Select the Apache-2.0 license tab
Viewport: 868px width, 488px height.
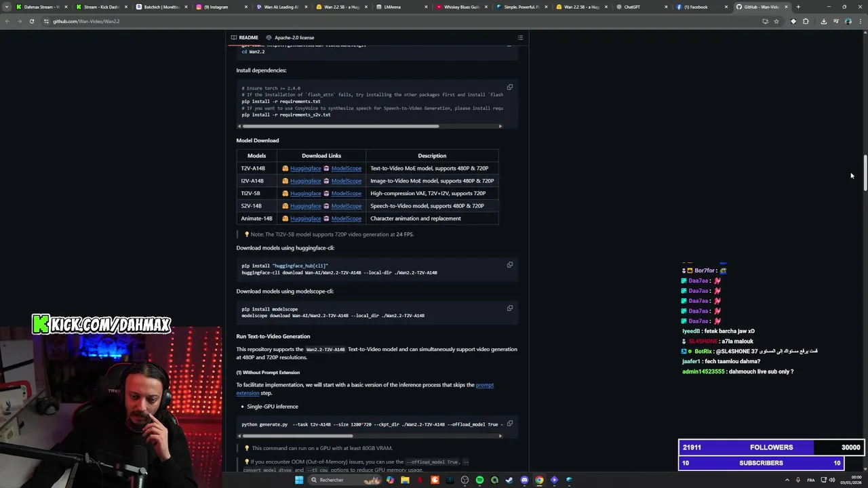click(x=290, y=37)
